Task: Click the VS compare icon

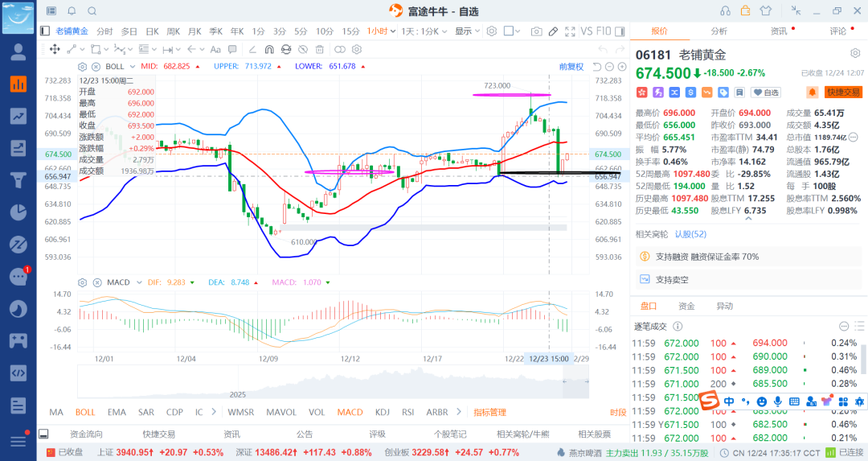Action: 586,31
